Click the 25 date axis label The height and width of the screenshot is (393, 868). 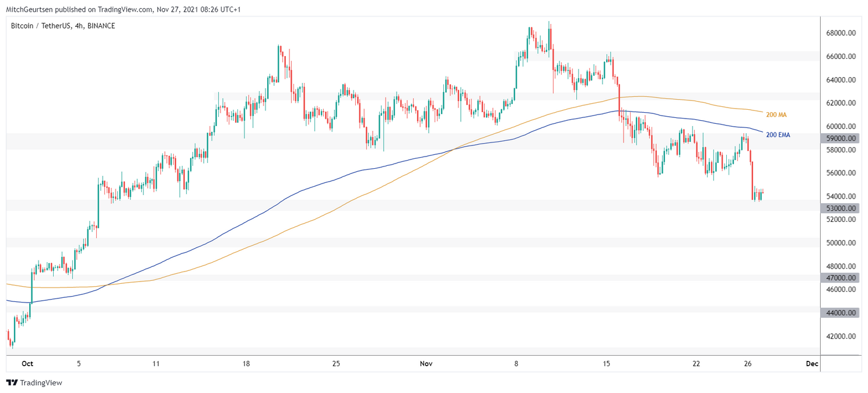pyautogui.click(x=336, y=364)
